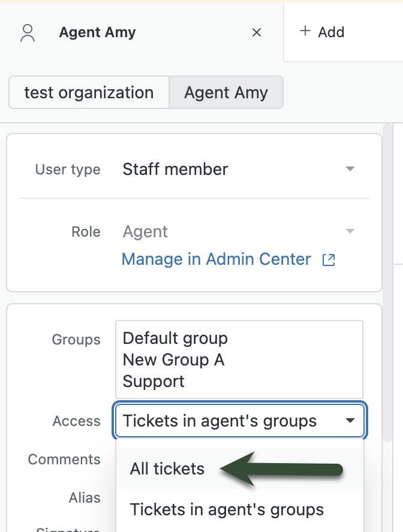Viewport: 403px width, 532px height.
Task: Click the arrow on the User type field
Action: click(351, 170)
